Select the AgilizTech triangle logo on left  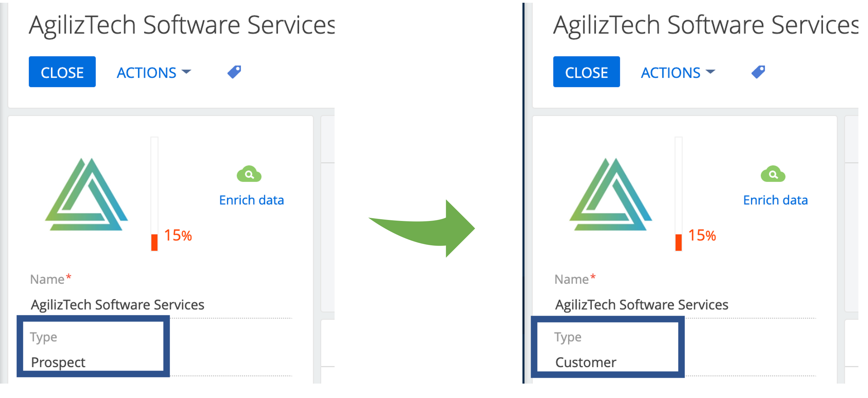pyautogui.click(x=86, y=194)
